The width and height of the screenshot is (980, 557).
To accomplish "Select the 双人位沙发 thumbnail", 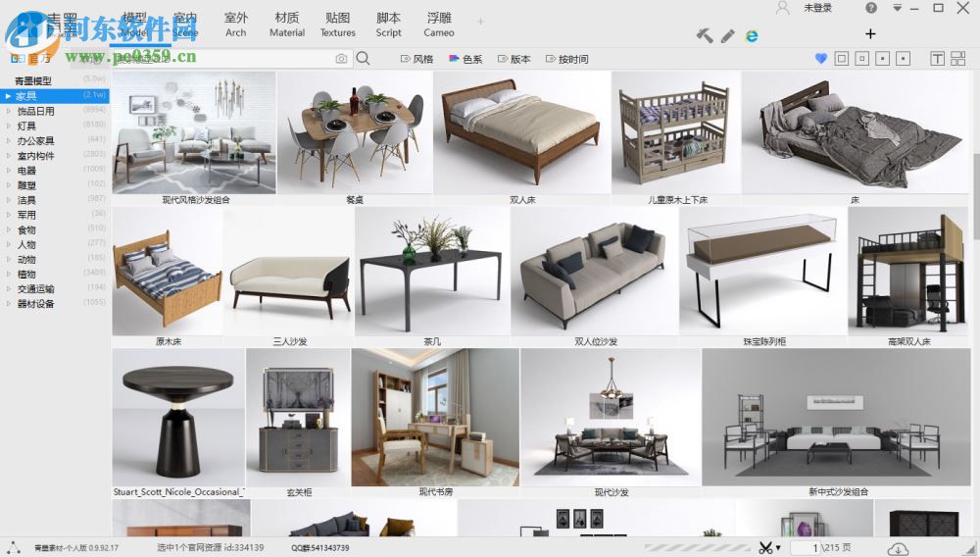I will click(595, 272).
